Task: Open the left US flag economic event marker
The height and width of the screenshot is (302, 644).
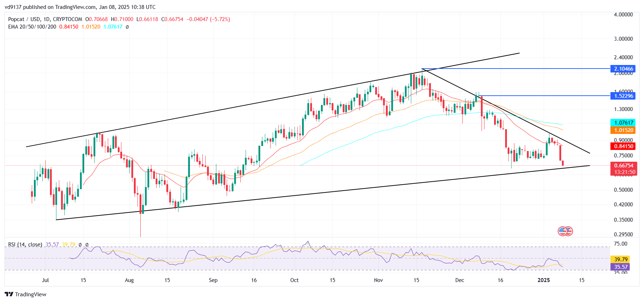Action: pyautogui.click(x=563, y=231)
